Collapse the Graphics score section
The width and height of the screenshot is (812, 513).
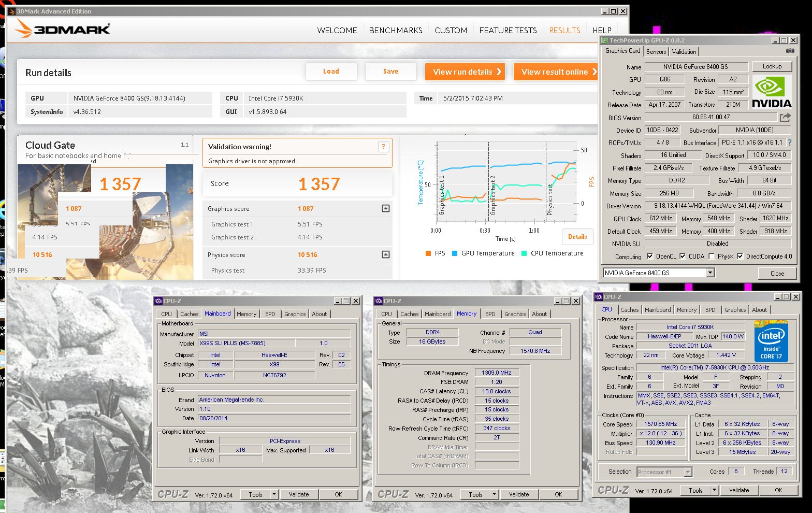pyautogui.click(x=385, y=208)
